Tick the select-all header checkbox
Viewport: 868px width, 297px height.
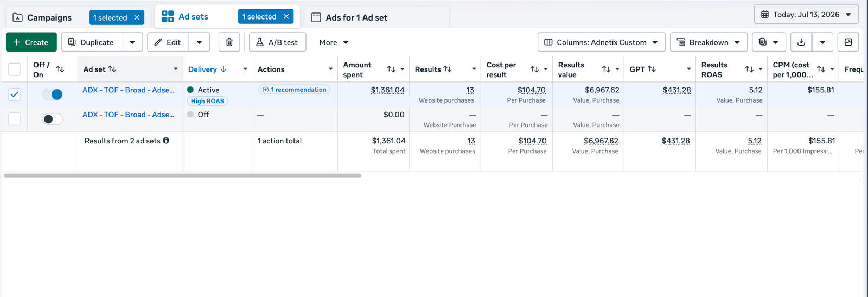15,69
